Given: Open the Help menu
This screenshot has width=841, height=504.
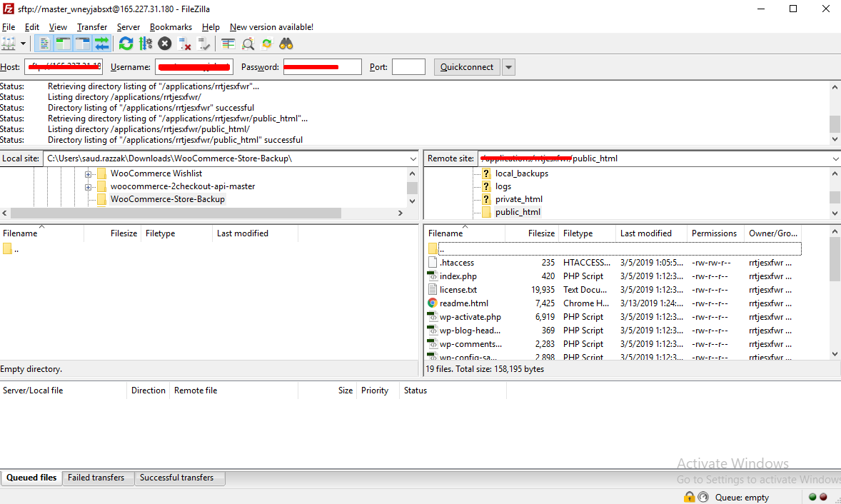Looking at the screenshot, I should [211, 27].
